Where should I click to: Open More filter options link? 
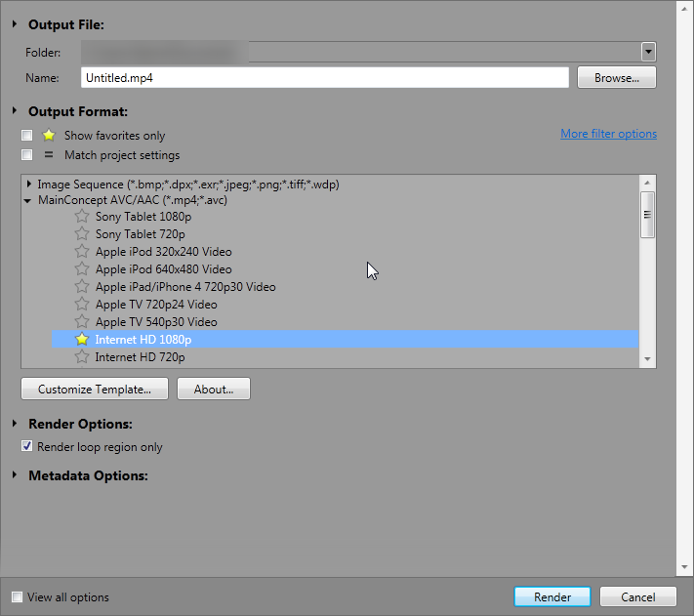click(x=608, y=134)
